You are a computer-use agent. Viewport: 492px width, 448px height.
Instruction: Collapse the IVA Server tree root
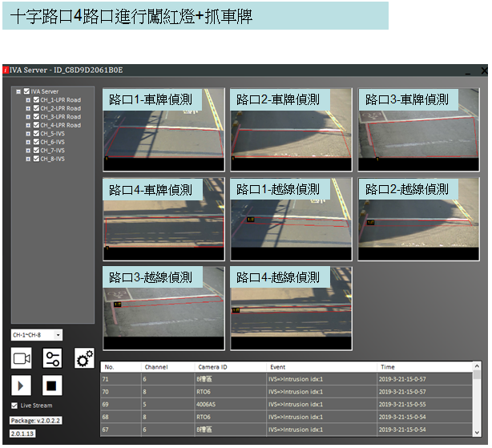pyautogui.click(x=18, y=91)
